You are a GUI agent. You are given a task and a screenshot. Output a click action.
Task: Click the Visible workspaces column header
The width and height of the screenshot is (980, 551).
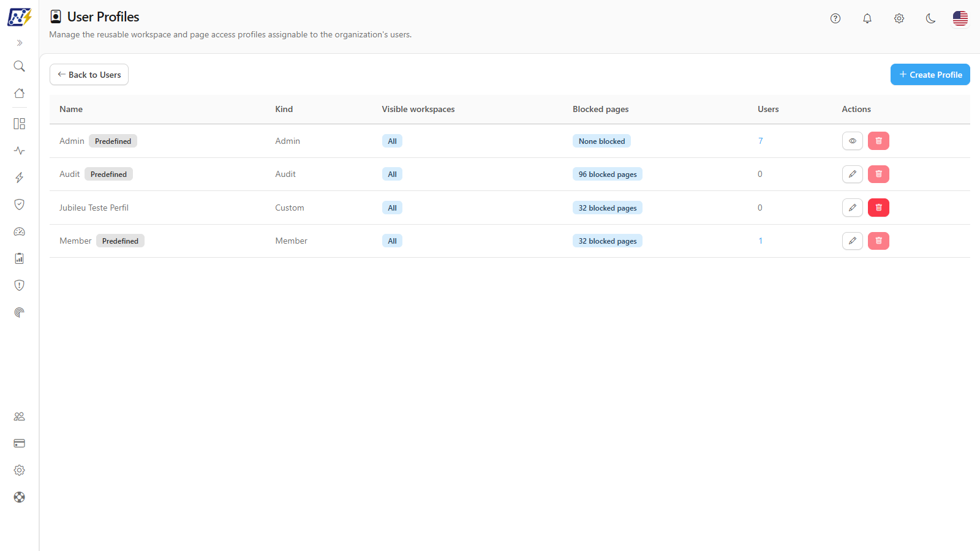point(418,109)
